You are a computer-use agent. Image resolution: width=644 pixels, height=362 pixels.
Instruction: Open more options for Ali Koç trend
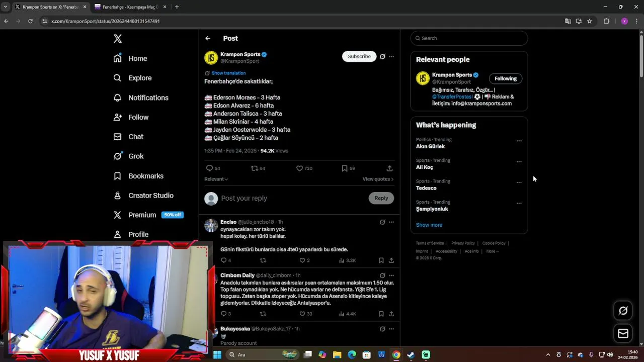point(519,162)
